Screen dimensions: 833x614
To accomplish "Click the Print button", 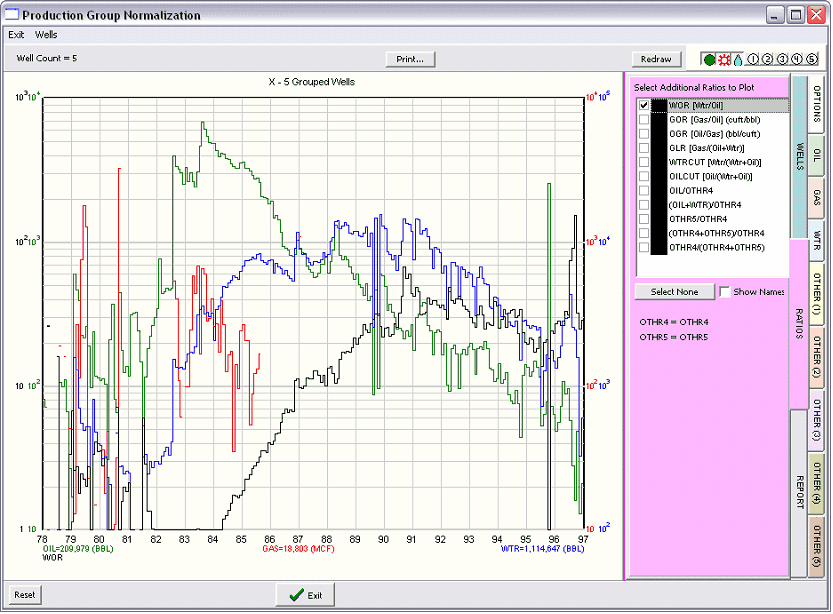I will pyautogui.click(x=410, y=58).
